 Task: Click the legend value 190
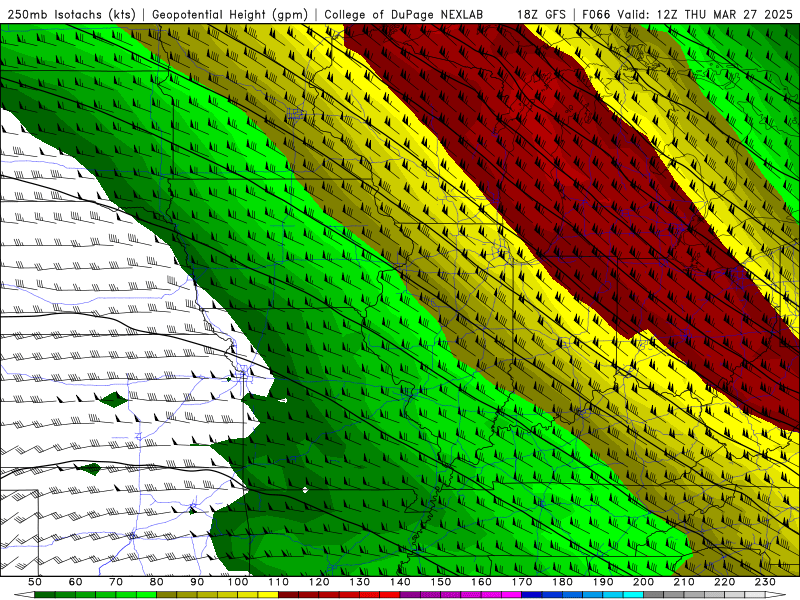[603, 582]
